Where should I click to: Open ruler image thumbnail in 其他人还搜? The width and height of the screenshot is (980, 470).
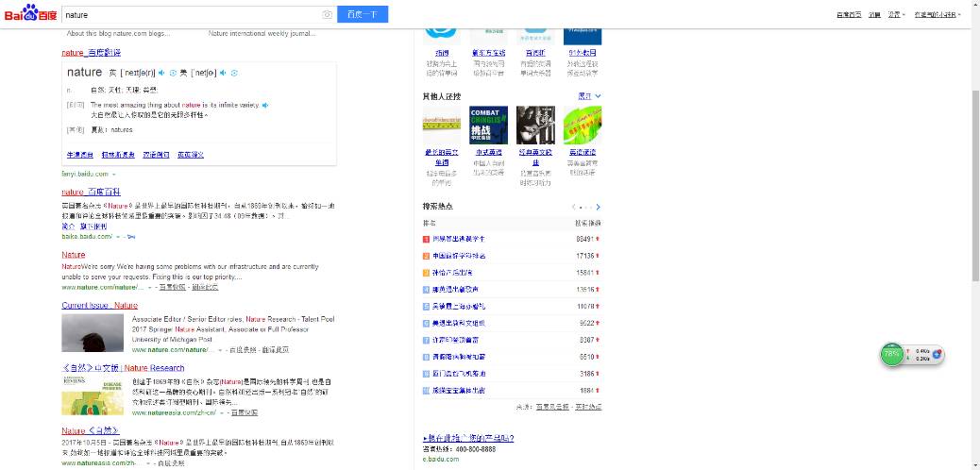tap(442, 125)
